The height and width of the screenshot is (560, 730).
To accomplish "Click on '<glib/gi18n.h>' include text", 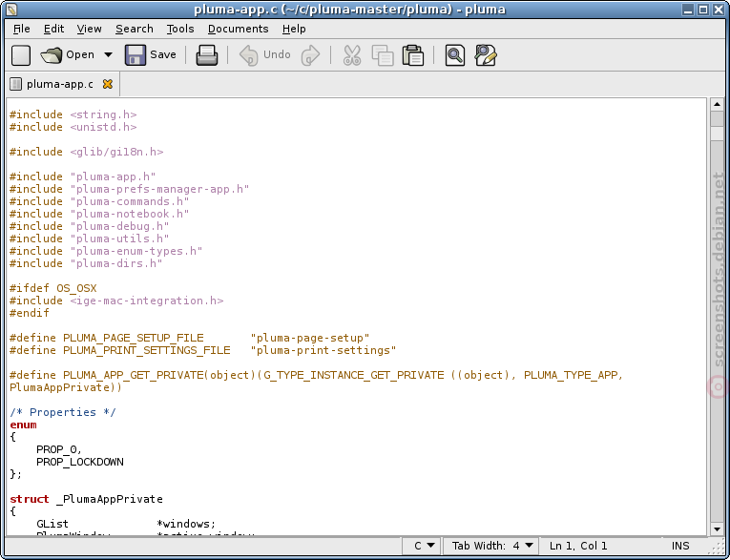I will tap(116, 152).
